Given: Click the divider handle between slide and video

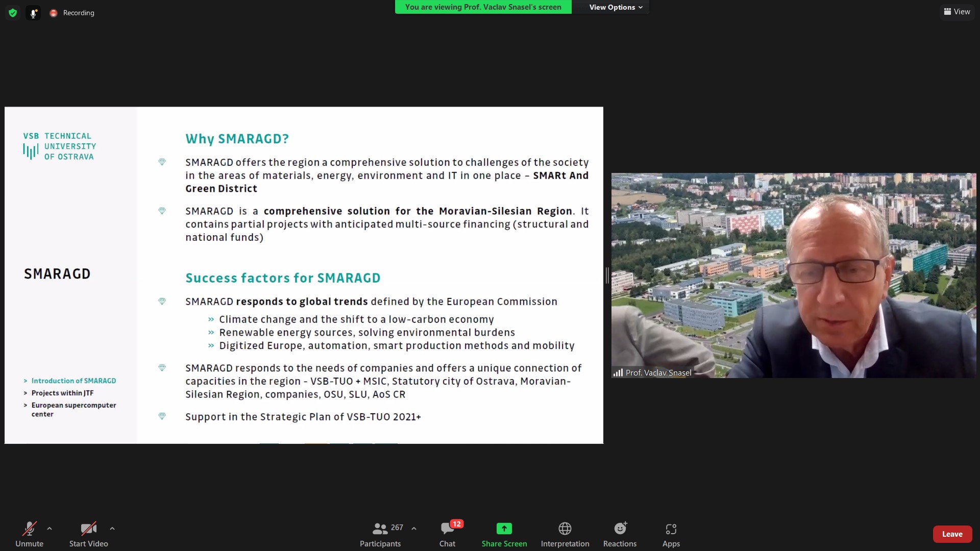Looking at the screenshot, I should (x=607, y=275).
